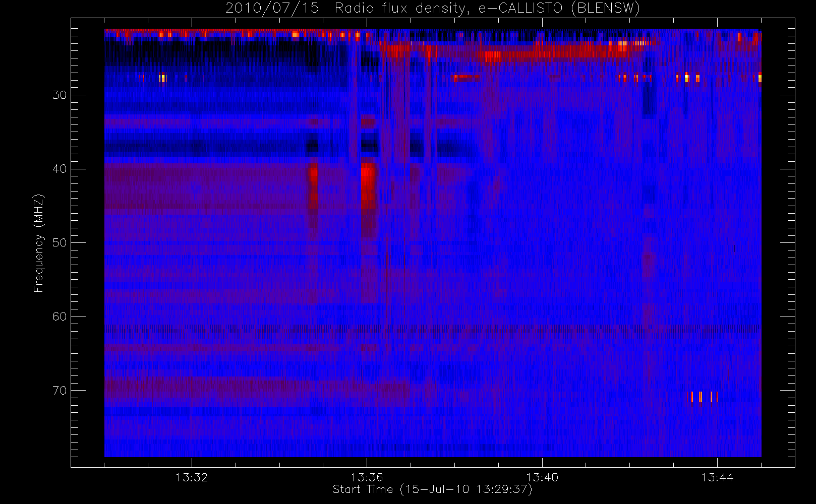Click the 60 frequency tick label
The width and height of the screenshot is (816, 504).
tap(60, 317)
